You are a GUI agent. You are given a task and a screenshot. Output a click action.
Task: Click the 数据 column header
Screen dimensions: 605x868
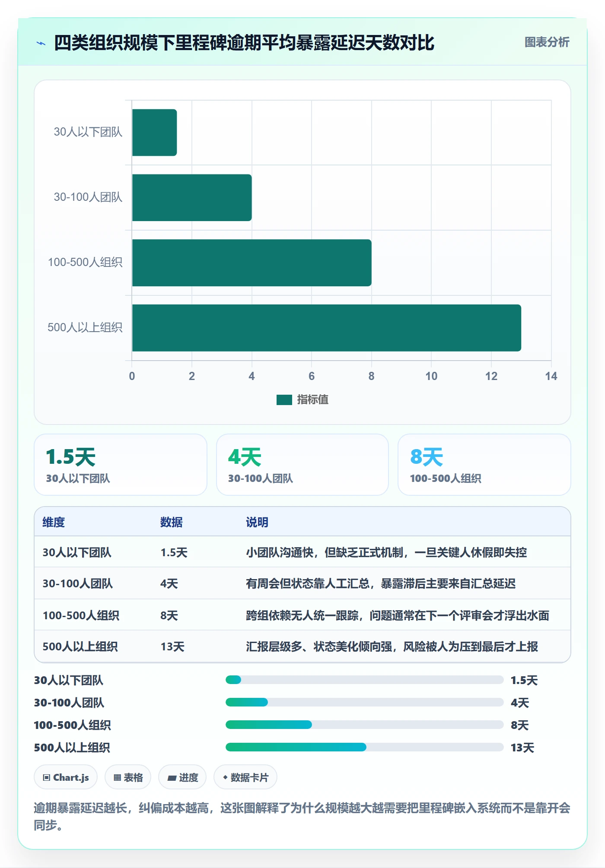[172, 522]
